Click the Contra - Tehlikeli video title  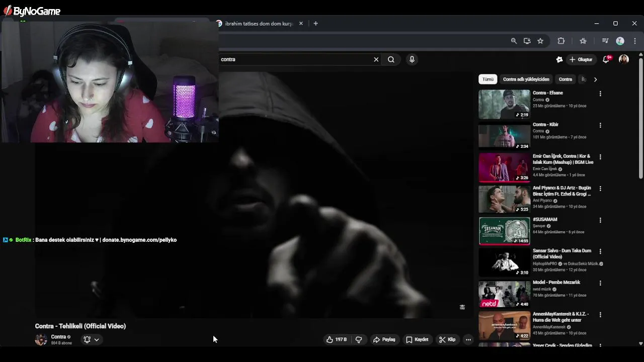point(80,326)
